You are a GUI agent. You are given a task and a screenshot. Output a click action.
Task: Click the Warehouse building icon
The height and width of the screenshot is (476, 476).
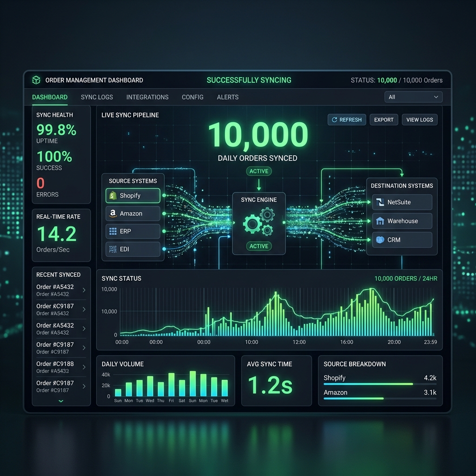coord(380,221)
